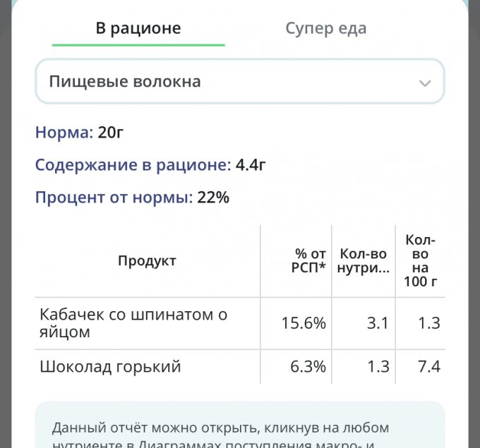
Task: Click the 3.1 nutrient amount cell
Action: pos(378,323)
